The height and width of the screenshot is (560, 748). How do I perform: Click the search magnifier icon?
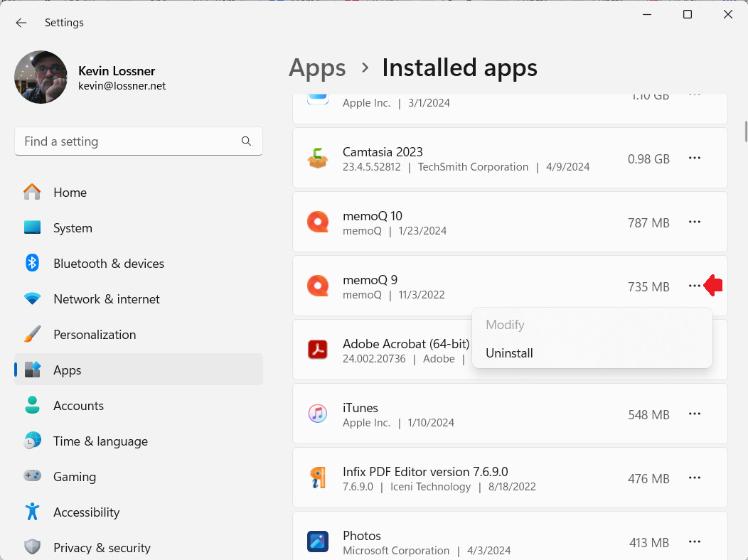pyautogui.click(x=246, y=141)
